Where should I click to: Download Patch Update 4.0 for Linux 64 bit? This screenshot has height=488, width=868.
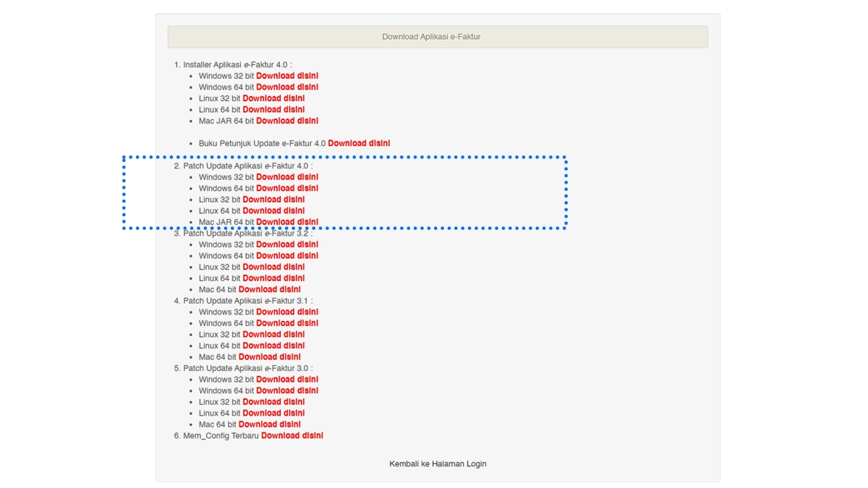click(273, 210)
